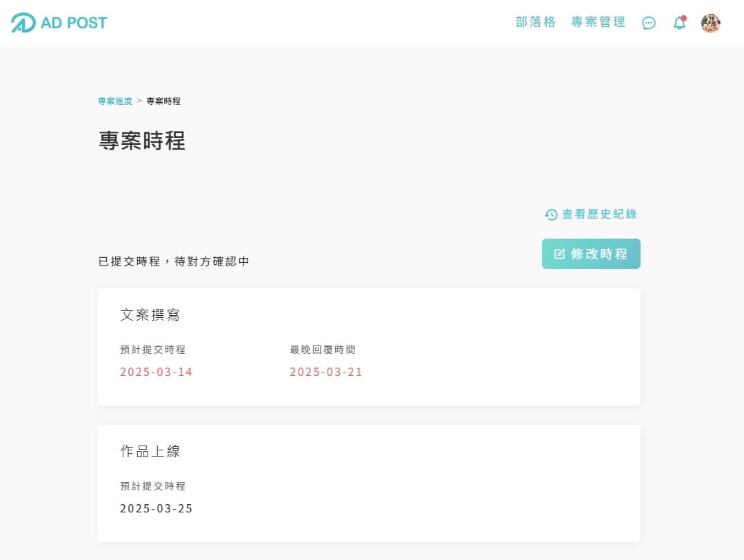Click the 2025-03-21 reply deadline date
This screenshot has height=560, width=744.
point(325,372)
